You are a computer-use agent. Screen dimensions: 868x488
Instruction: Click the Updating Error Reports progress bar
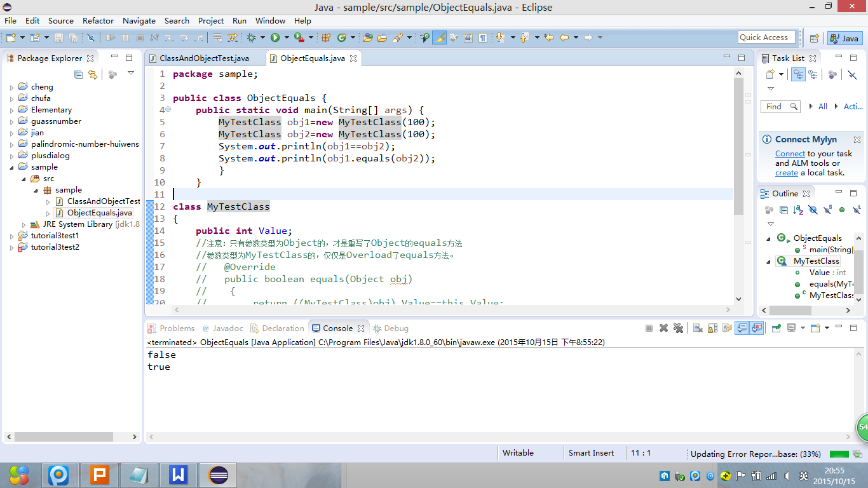coord(839,454)
